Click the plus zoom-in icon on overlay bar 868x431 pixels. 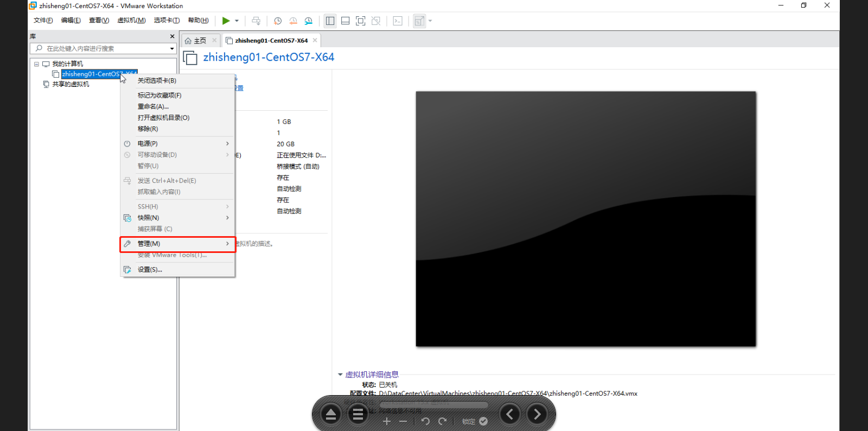pos(387,421)
